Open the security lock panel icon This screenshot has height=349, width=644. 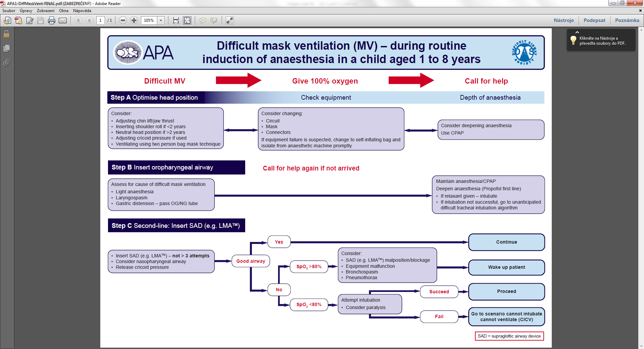click(x=6, y=34)
